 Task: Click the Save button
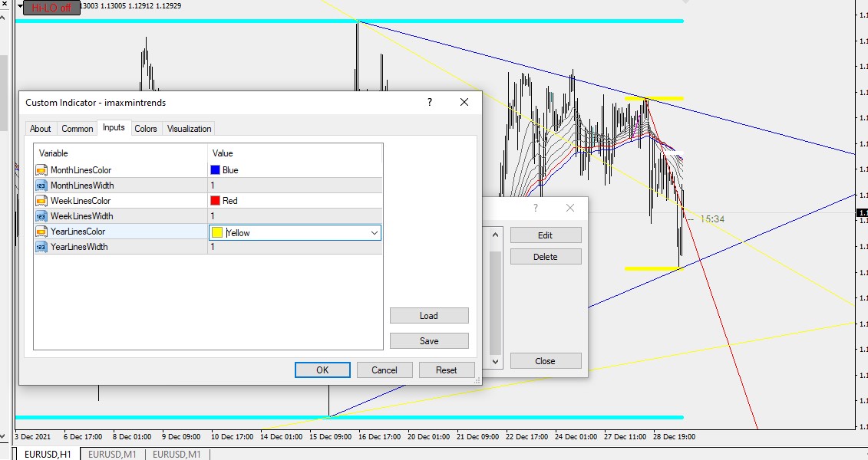coord(429,341)
